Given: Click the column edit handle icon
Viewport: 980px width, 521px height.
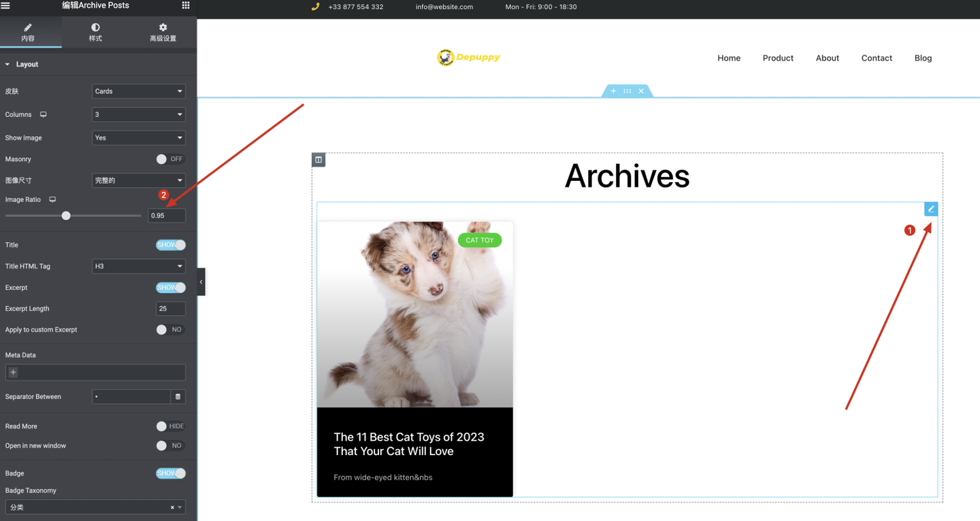Looking at the screenshot, I should point(318,160).
